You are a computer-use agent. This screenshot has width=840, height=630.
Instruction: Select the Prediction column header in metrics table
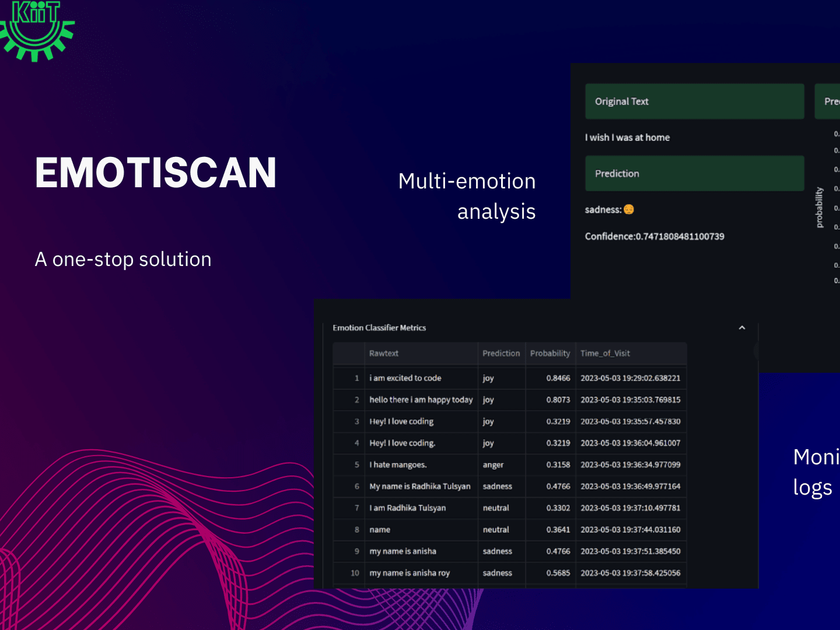(501, 353)
